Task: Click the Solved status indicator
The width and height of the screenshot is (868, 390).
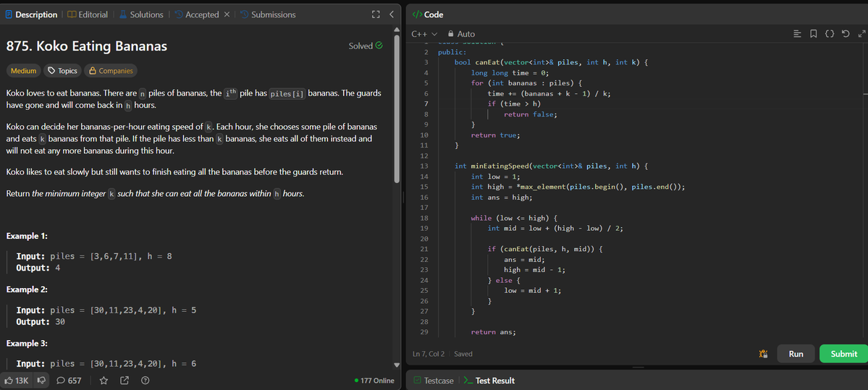Action: coord(366,46)
